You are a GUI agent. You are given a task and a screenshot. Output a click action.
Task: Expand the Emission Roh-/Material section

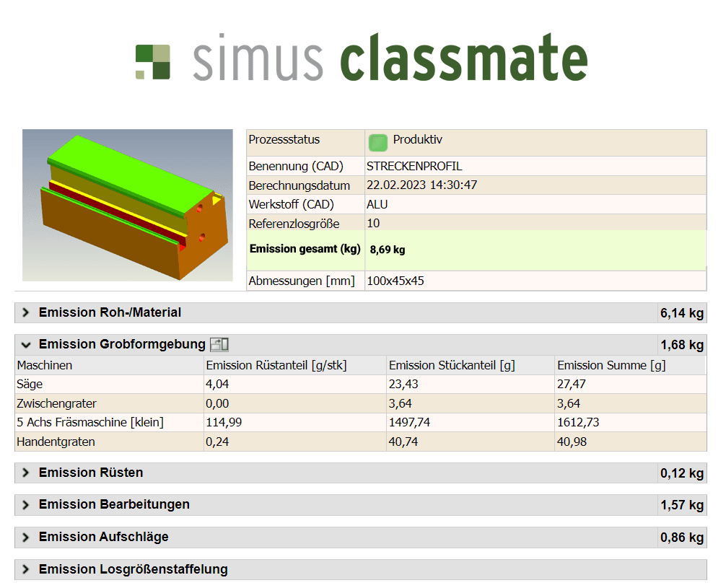pos(26,312)
